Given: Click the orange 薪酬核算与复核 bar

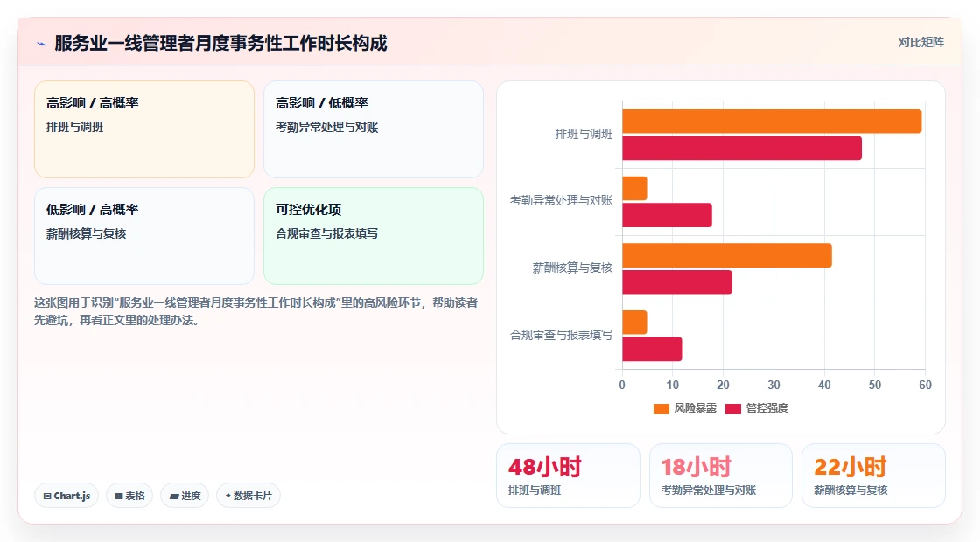Looking at the screenshot, I should click(x=727, y=255).
